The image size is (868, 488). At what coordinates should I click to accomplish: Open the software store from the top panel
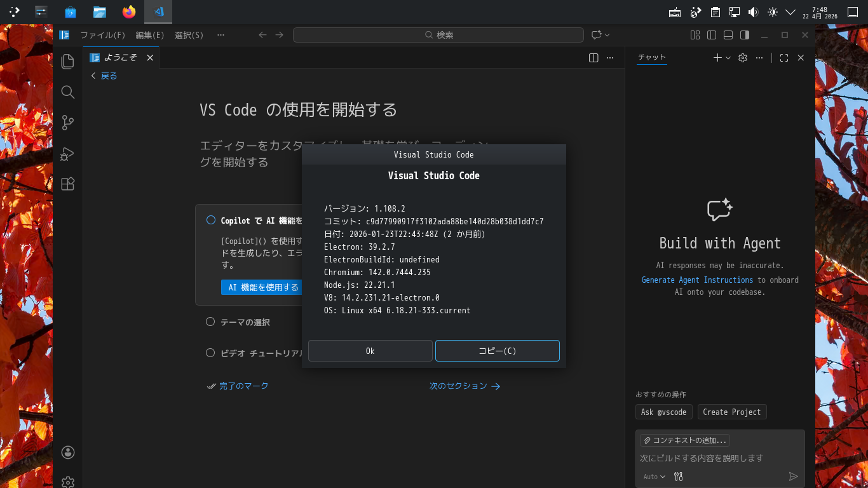[x=71, y=12]
